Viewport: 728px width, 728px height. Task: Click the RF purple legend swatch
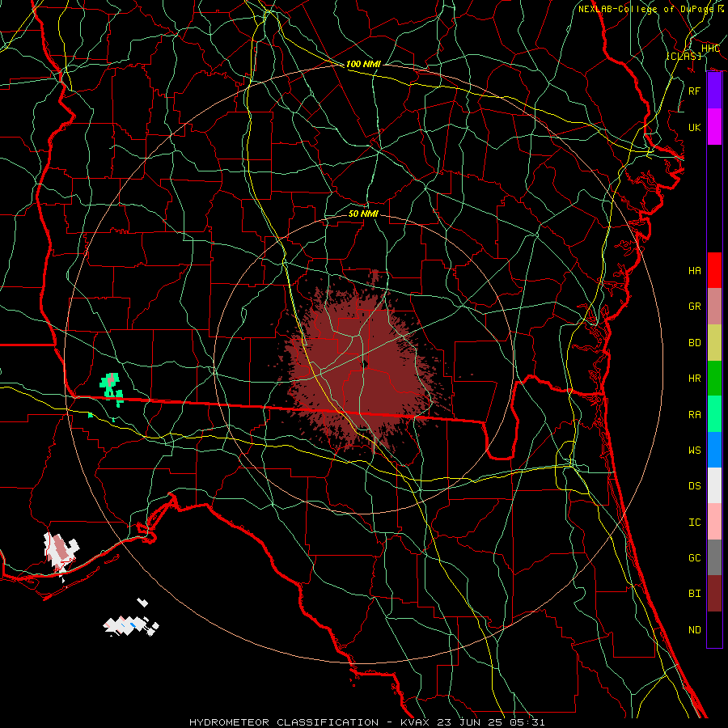click(x=714, y=91)
